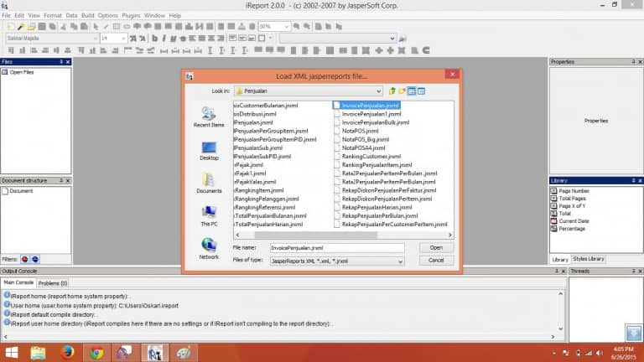Switch to the Problems (0) tab
This screenshot has height=362, width=644.
coord(53,283)
